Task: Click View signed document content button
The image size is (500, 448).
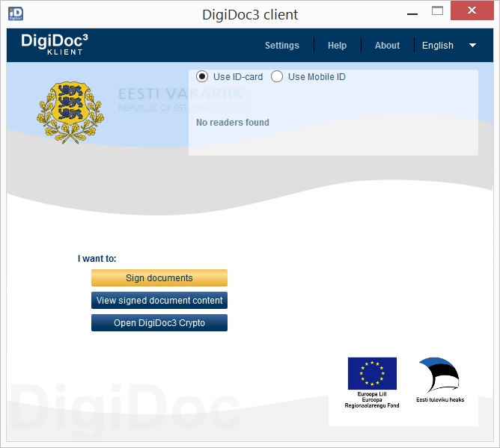Action: tap(159, 301)
